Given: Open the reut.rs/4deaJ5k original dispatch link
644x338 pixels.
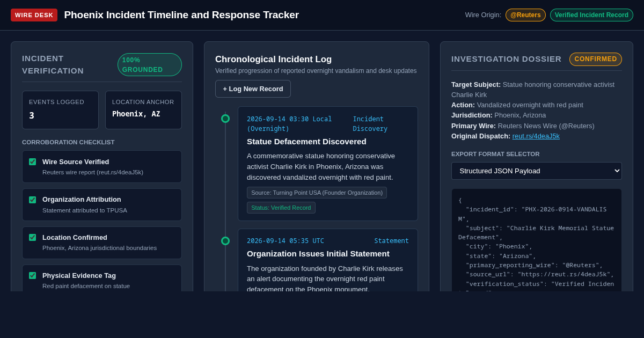Looking at the screenshot, I should pos(536,136).
